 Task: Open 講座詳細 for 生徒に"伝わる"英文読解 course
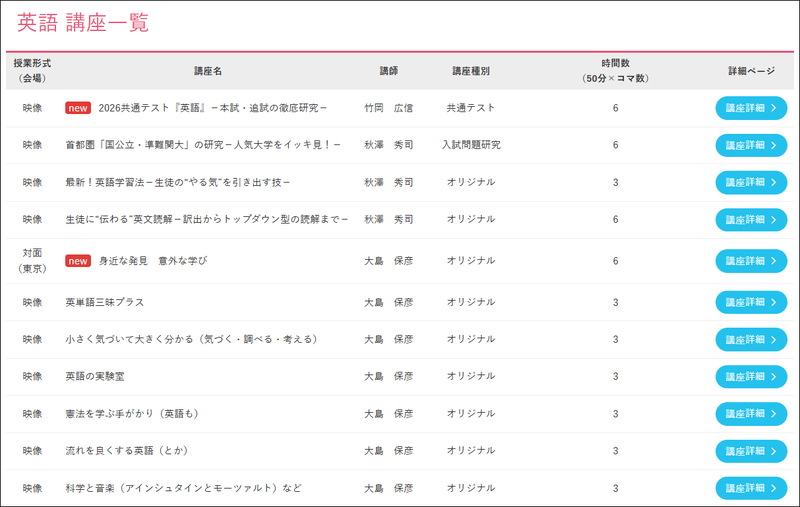[751, 220]
